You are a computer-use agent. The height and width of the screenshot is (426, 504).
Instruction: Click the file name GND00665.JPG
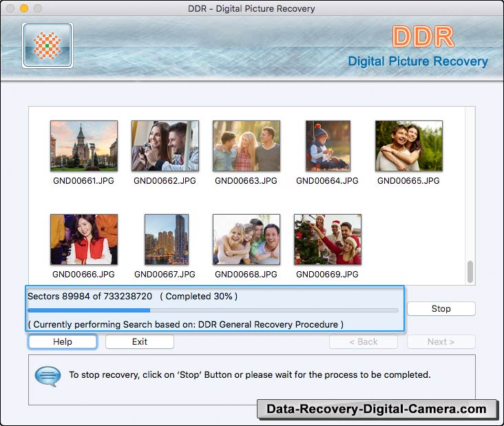408,180
